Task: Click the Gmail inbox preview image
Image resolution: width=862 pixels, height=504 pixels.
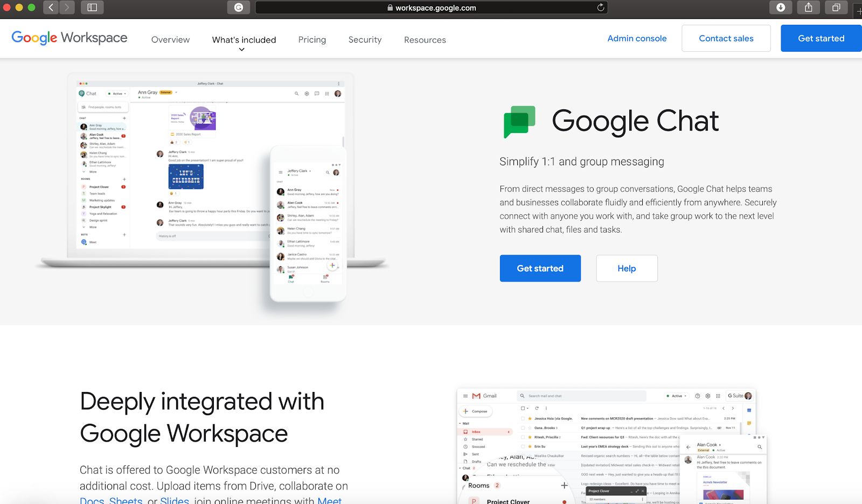Action: [x=611, y=446]
